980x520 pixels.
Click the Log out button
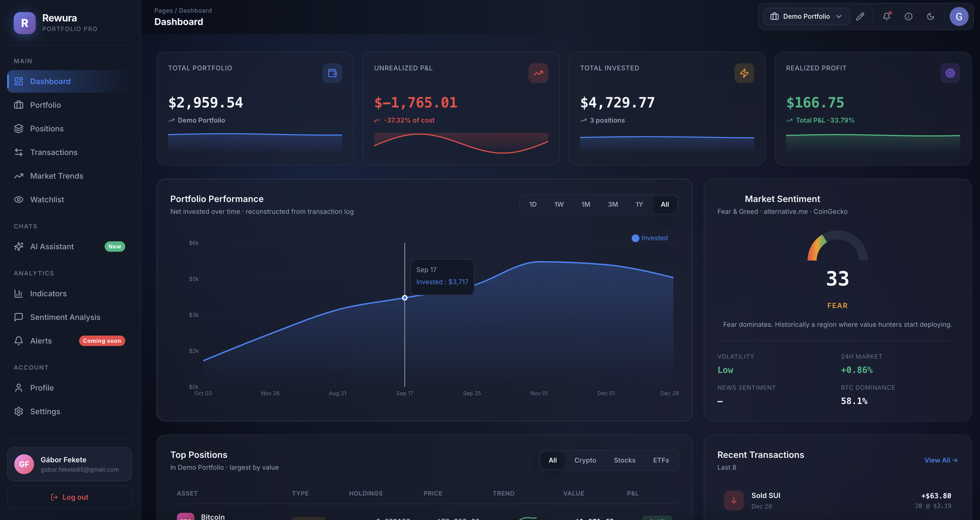[x=69, y=497]
